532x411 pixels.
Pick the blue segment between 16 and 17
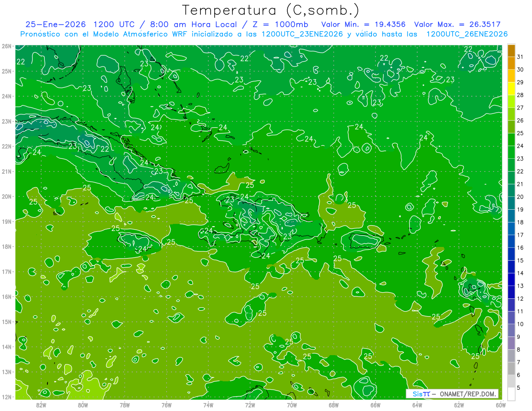point(511,241)
